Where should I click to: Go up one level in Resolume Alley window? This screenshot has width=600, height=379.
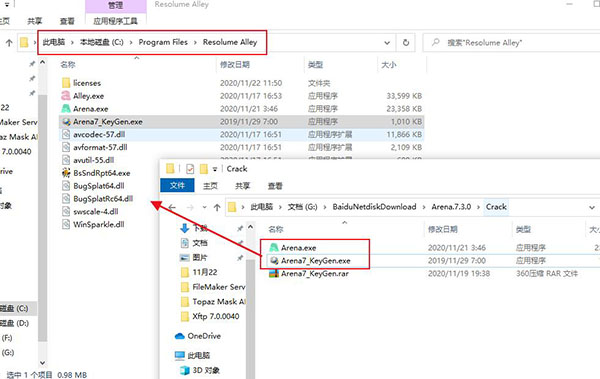[x=9, y=43]
